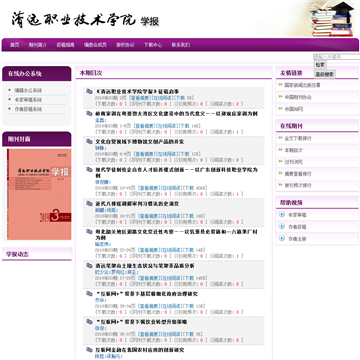This screenshot has height=360, width=360.
Task: Open the journal cover image thumbnail
Action: tap(39, 194)
